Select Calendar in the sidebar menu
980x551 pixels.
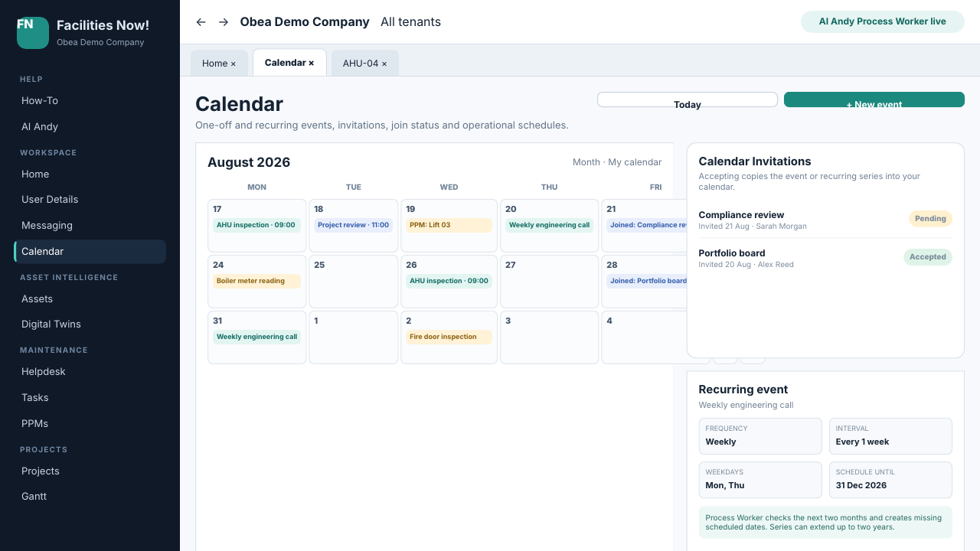point(90,252)
